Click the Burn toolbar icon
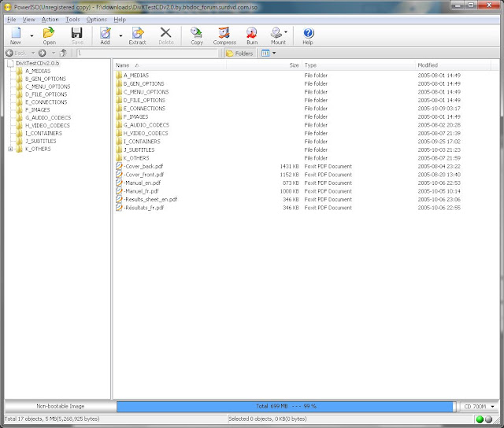Image resolution: width=504 pixels, height=428 pixels. click(x=252, y=35)
